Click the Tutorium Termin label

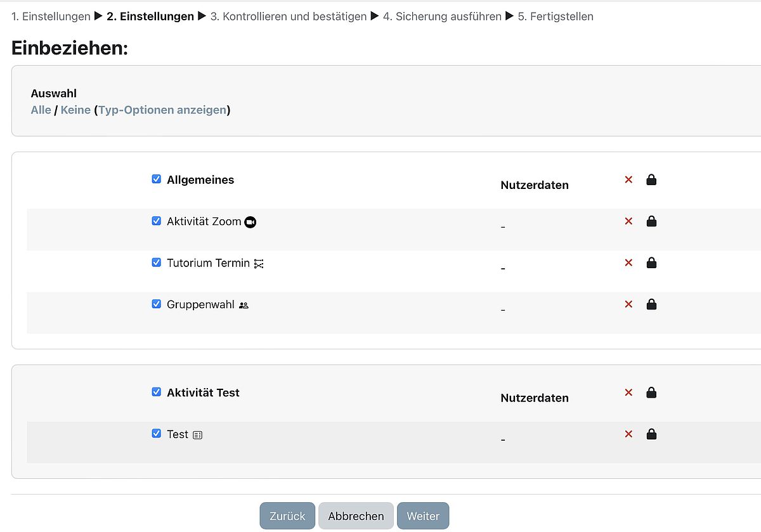209,263
